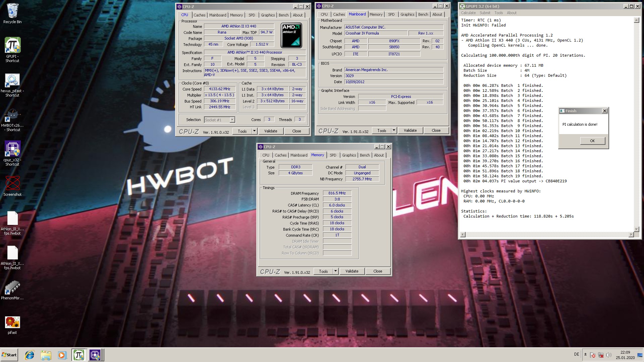Open the PhenomMsr desktop icon
Image resolution: width=644 pixels, height=362 pixels.
(x=12, y=290)
